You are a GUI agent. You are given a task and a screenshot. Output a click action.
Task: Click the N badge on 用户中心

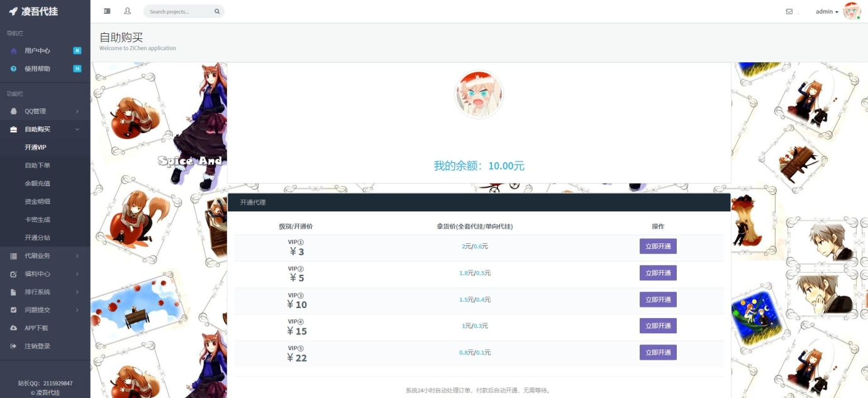(x=77, y=50)
